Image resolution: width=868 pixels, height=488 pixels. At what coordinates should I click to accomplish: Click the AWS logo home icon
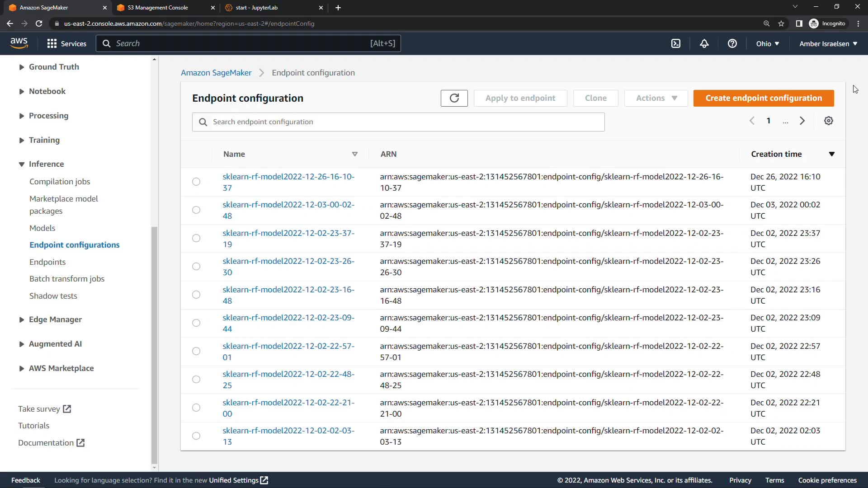(19, 43)
